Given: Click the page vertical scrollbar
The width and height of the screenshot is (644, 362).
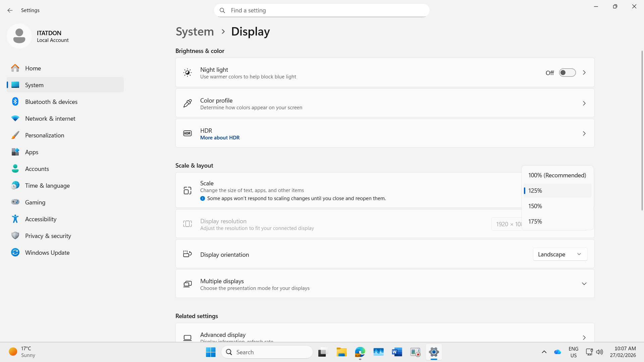Looking at the screenshot, I should 642,131.
